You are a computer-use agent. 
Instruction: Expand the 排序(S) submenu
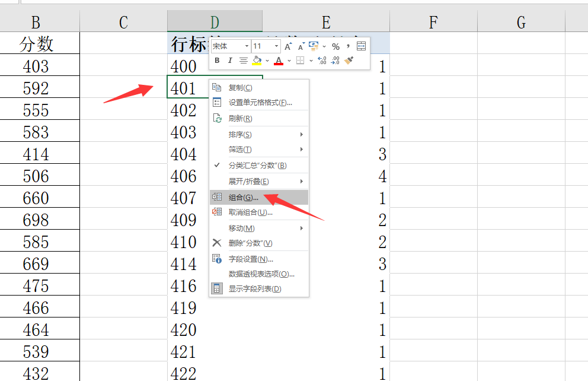(259, 134)
